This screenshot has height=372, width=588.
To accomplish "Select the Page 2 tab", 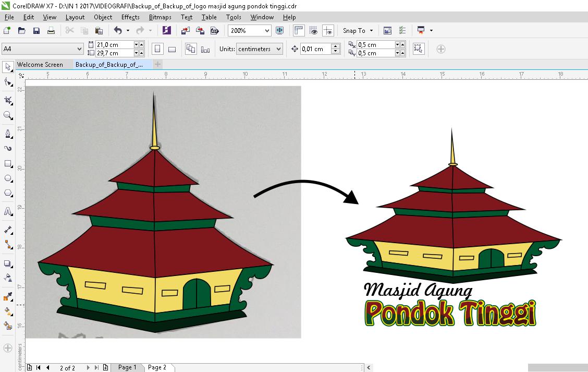I will [x=157, y=367].
